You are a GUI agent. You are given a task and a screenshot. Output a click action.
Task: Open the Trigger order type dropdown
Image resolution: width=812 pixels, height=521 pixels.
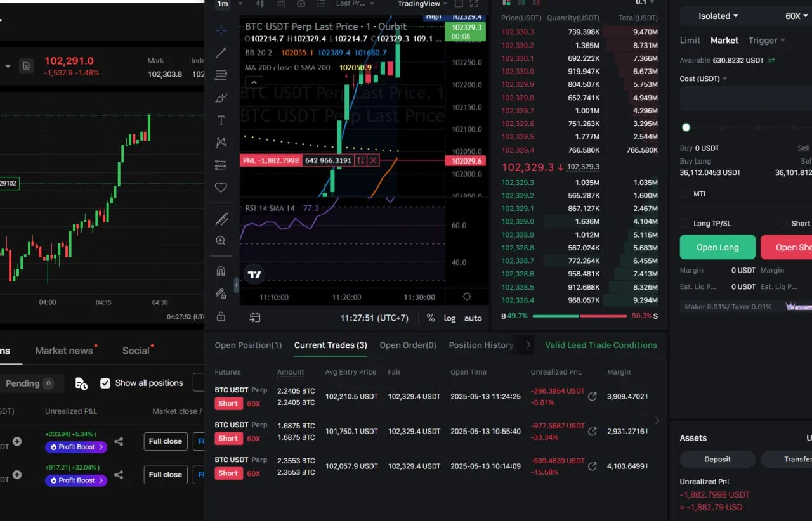pyautogui.click(x=767, y=41)
